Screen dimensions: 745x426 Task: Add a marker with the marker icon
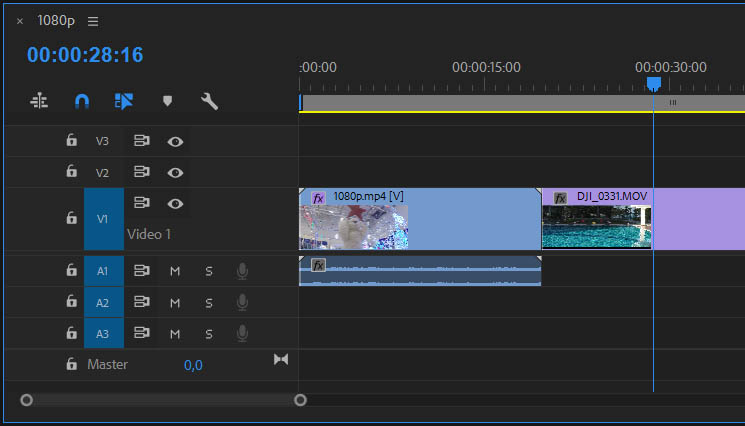(x=167, y=101)
